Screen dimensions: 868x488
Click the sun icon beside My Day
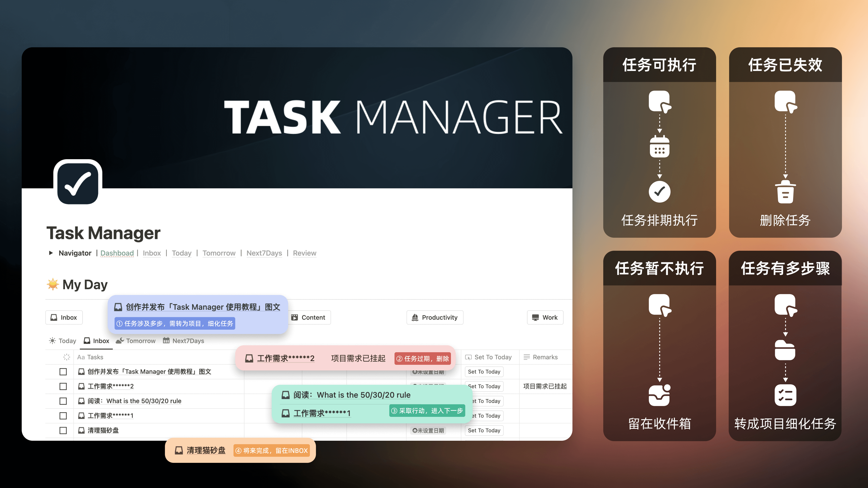(x=53, y=285)
